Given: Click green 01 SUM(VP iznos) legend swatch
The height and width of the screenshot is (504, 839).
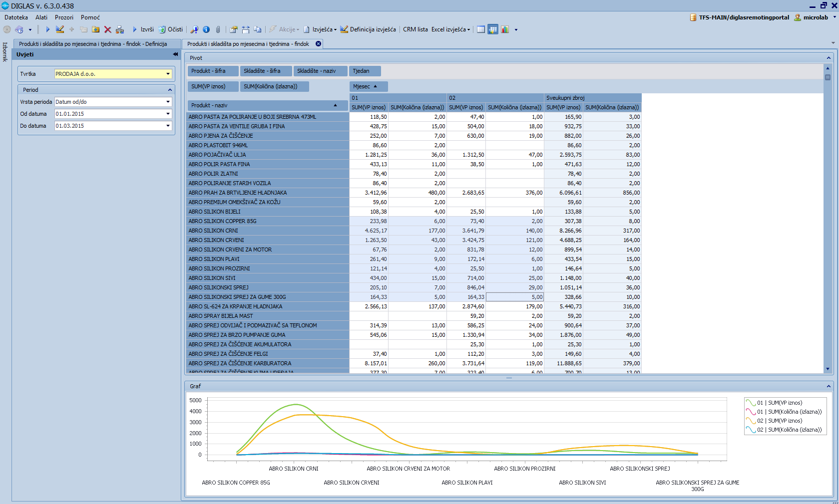Looking at the screenshot, I should pos(750,403).
